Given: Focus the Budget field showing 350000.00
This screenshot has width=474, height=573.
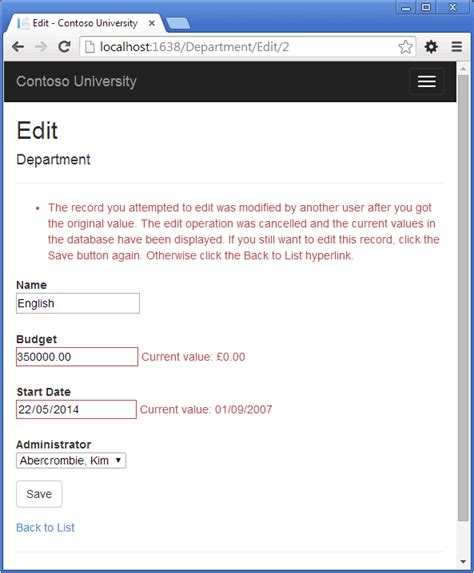Looking at the screenshot, I should (x=77, y=357).
